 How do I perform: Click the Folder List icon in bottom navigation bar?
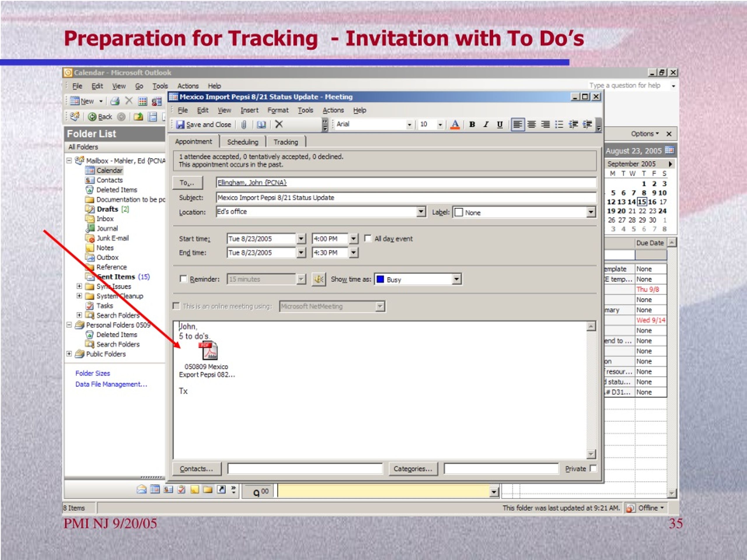(208, 489)
